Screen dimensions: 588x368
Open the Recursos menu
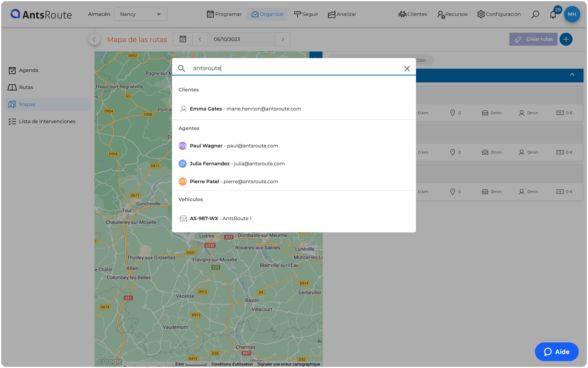pyautogui.click(x=452, y=14)
